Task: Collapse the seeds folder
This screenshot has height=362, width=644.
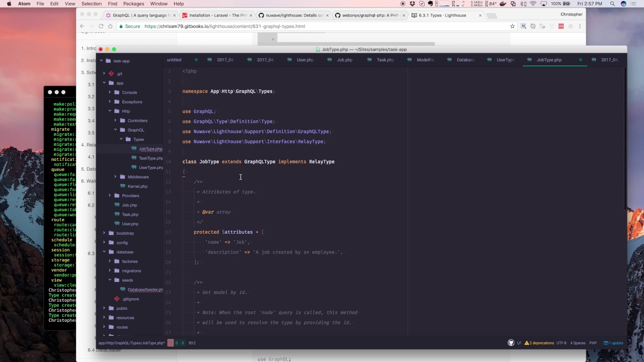Action: coord(110,280)
